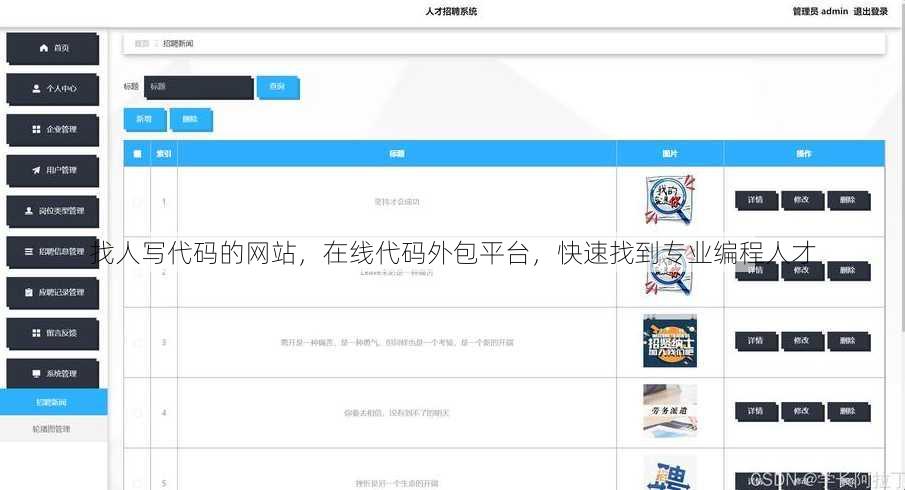Viewport: 905px width, 490px height.
Task: Click the person icon beside 个人中心
Action: tap(36, 88)
